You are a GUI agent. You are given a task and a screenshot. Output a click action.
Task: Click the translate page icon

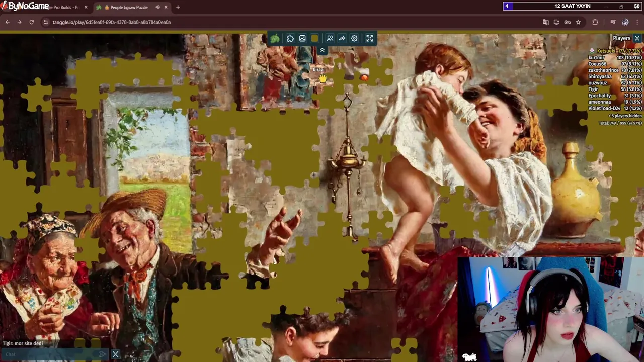(546, 22)
